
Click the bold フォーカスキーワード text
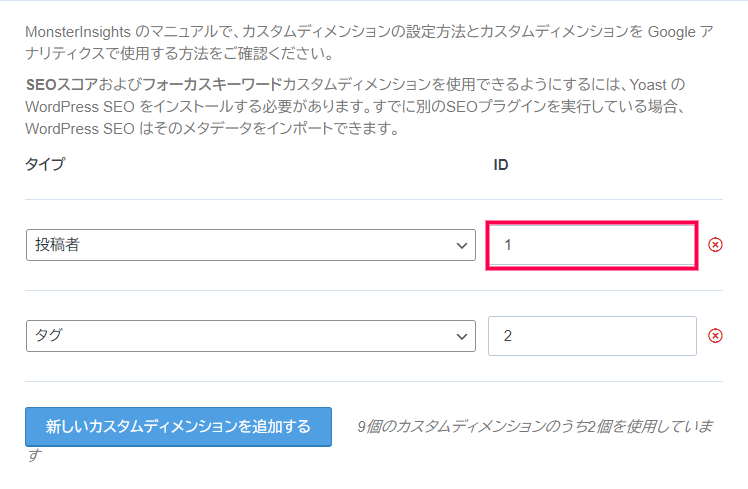coord(212,84)
